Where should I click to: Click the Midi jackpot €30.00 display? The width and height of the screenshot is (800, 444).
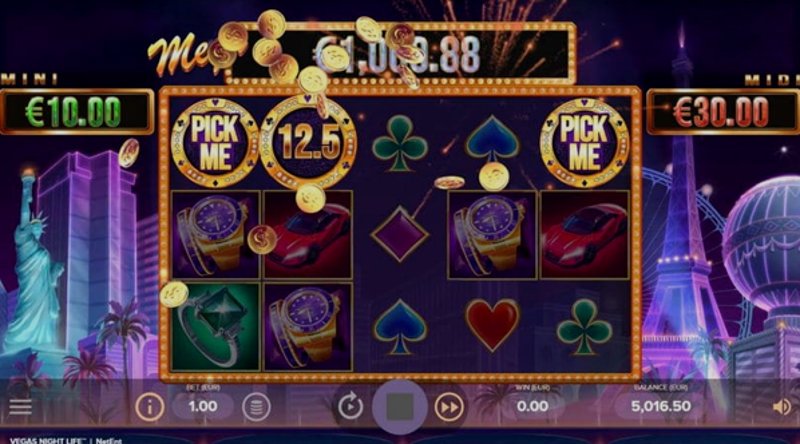(x=723, y=112)
